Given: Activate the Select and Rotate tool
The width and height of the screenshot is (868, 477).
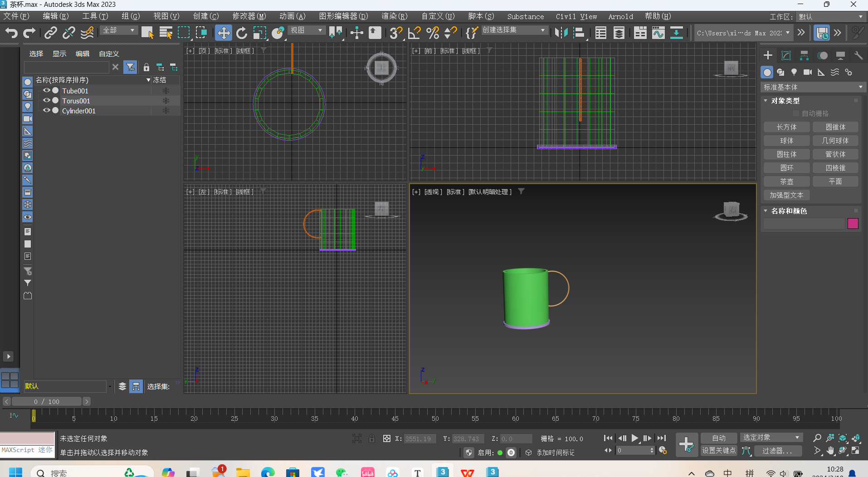Looking at the screenshot, I should 242,33.
